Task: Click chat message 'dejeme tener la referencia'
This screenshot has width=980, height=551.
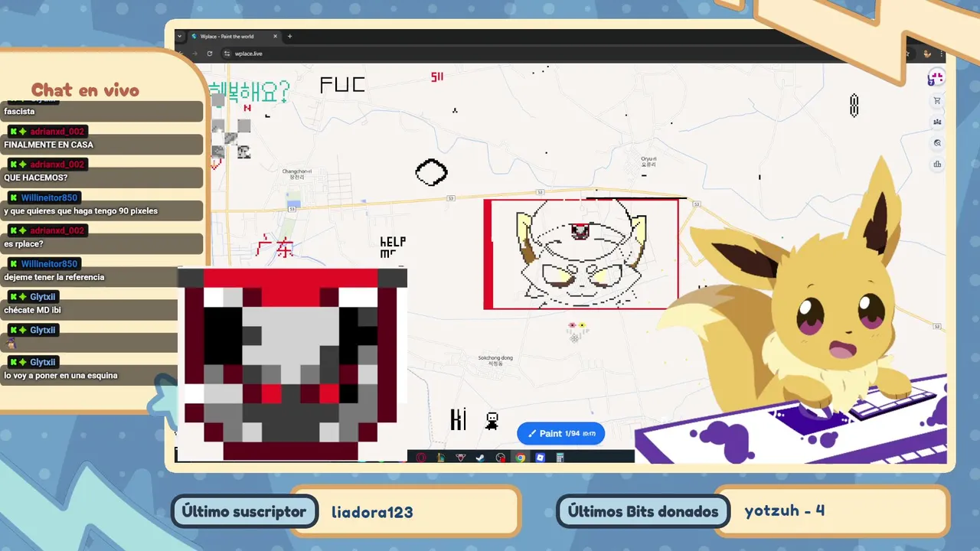Action: click(102, 277)
